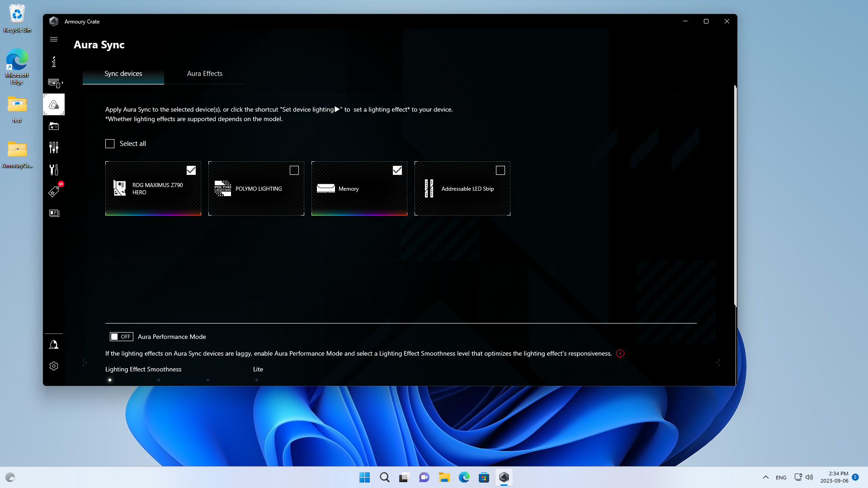Screen dimensions: 868x488
Task: Check the Select all checkbox
Action: pyautogui.click(x=110, y=144)
